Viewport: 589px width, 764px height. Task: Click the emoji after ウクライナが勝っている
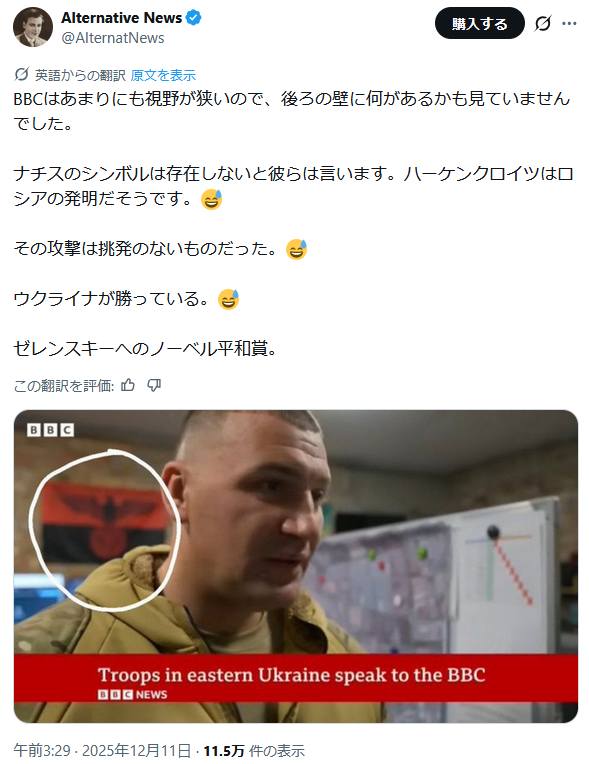tap(228, 299)
